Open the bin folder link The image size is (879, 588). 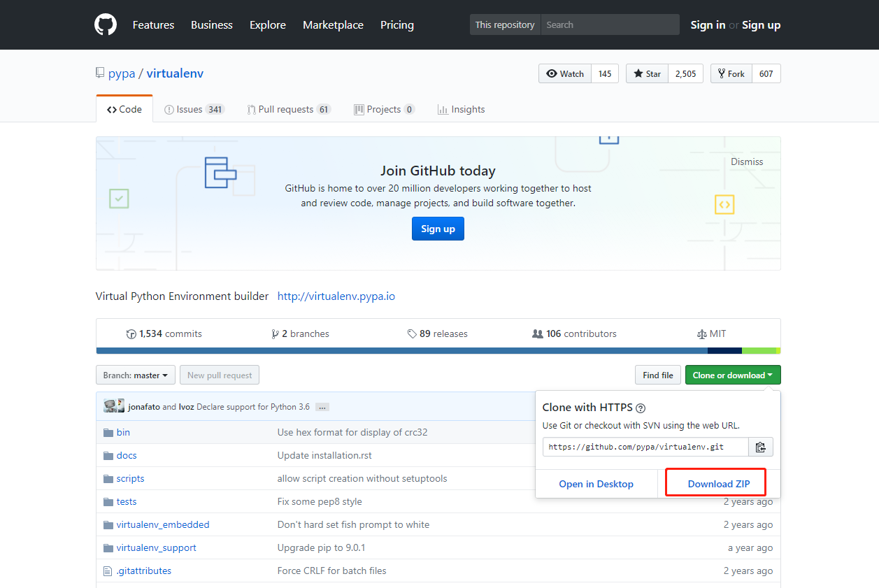(124, 433)
